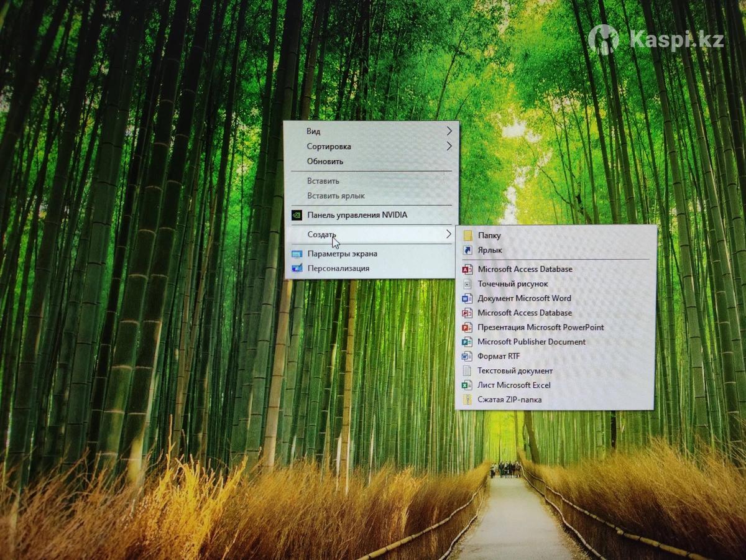
Task: Select Текстовый документ from the submenu
Action: [x=515, y=371]
